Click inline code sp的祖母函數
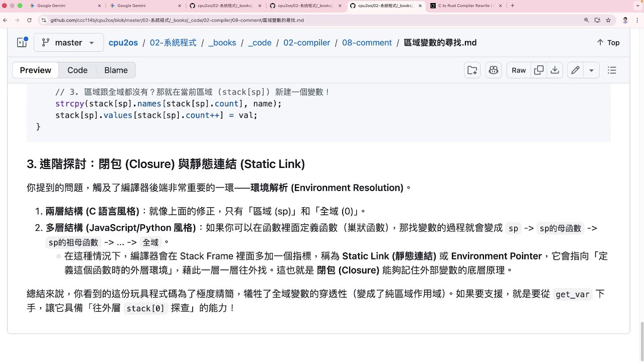 [73, 242]
